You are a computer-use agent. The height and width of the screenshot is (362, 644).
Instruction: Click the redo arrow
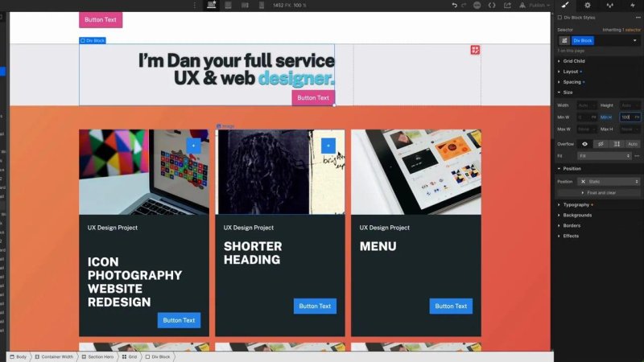click(x=464, y=5)
